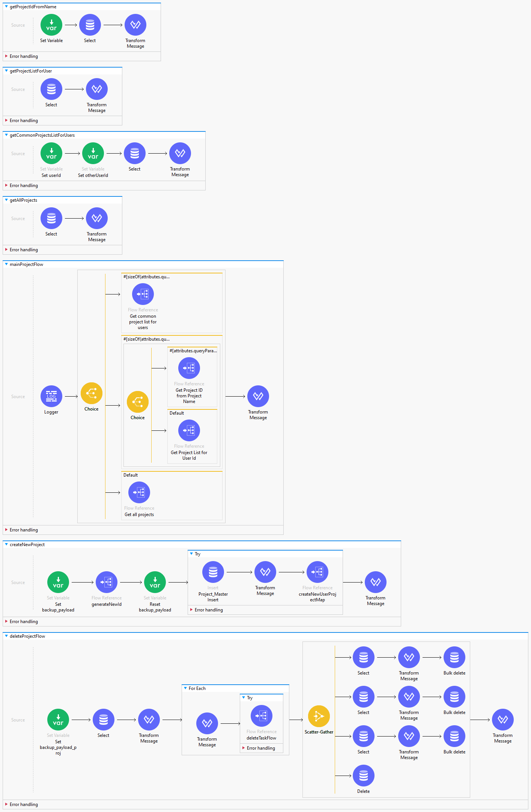The height and width of the screenshot is (812, 531).
Task: Select the topmost Bulk delete node in Scatter-Gather
Action: 454,657
